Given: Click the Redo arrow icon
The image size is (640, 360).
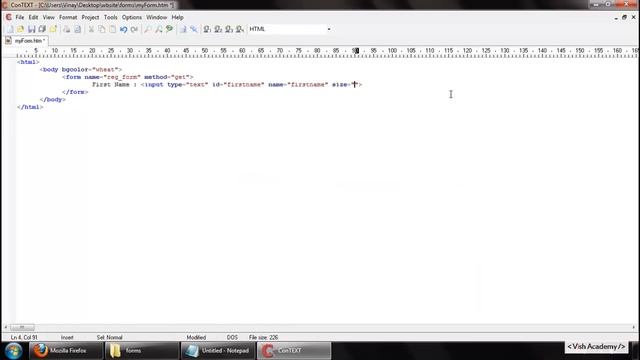Looking at the screenshot, I should pos(134,29).
